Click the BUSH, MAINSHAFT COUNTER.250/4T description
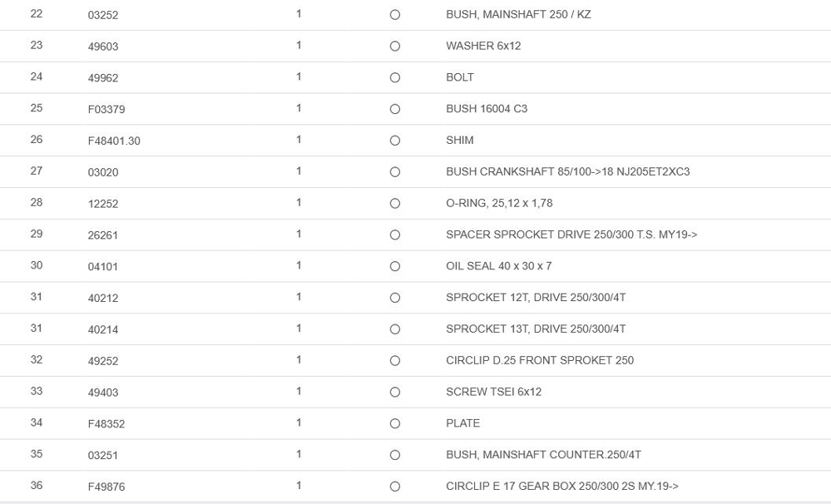 click(543, 455)
